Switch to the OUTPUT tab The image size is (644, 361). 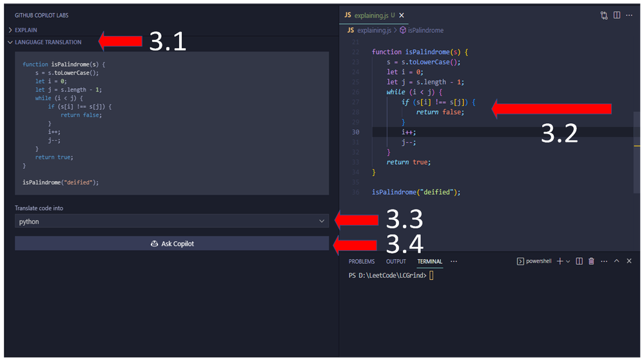click(x=396, y=262)
